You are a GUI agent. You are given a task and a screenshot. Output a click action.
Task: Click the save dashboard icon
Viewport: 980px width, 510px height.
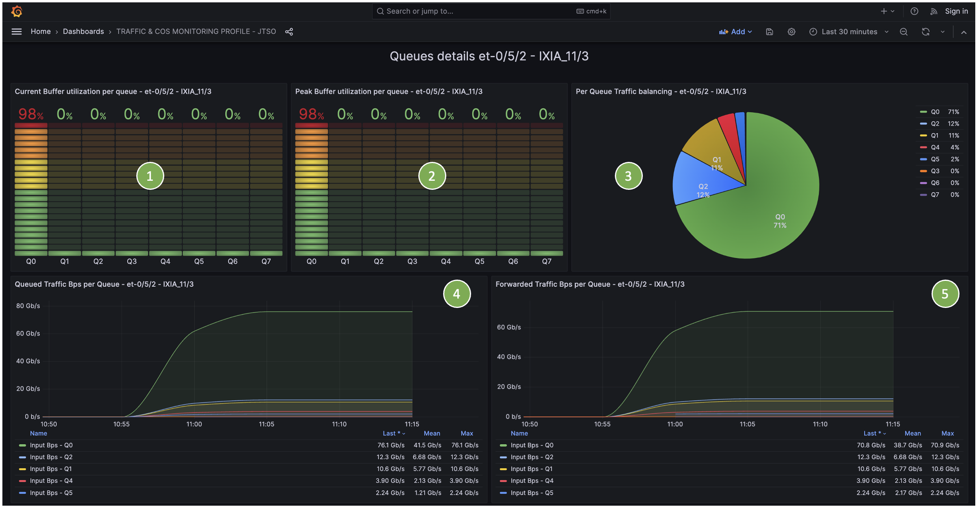(x=769, y=32)
